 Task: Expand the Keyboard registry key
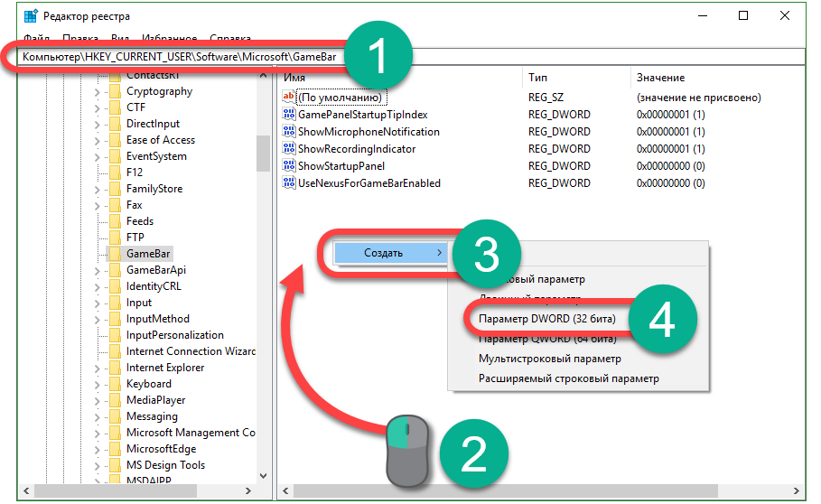point(98,384)
